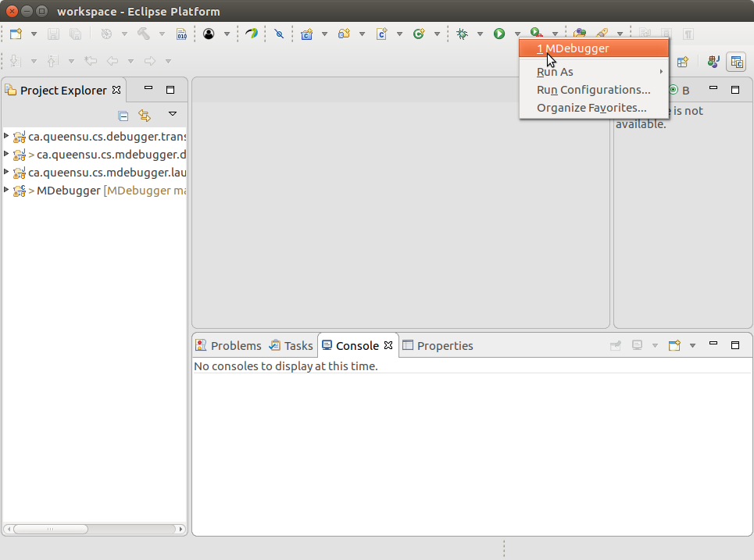754x560 pixels.
Task: Open the Search dropdown arrow
Action: 620,34
